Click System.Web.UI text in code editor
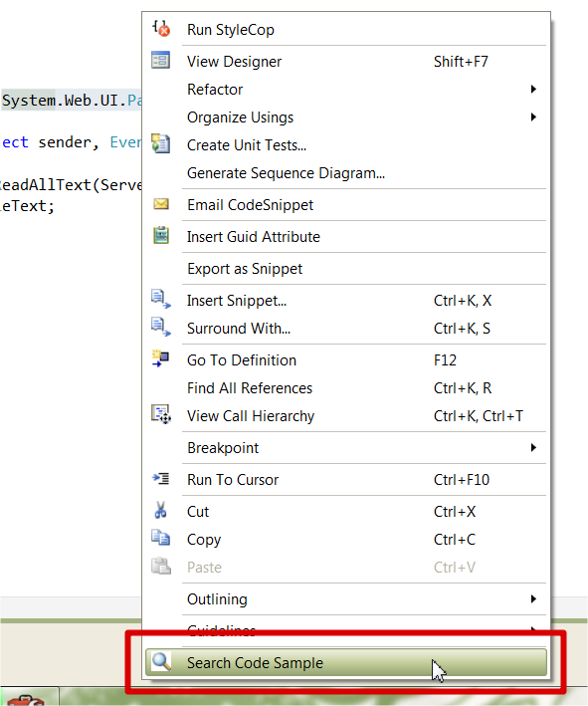This screenshot has height=706, width=588. coord(63,100)
